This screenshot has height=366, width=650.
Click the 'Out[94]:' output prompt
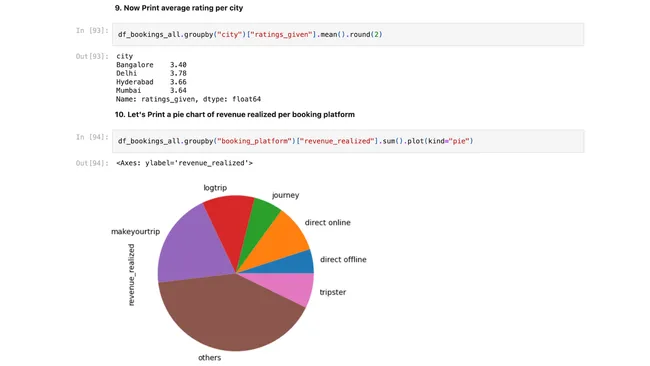click(x=92, y=163)
